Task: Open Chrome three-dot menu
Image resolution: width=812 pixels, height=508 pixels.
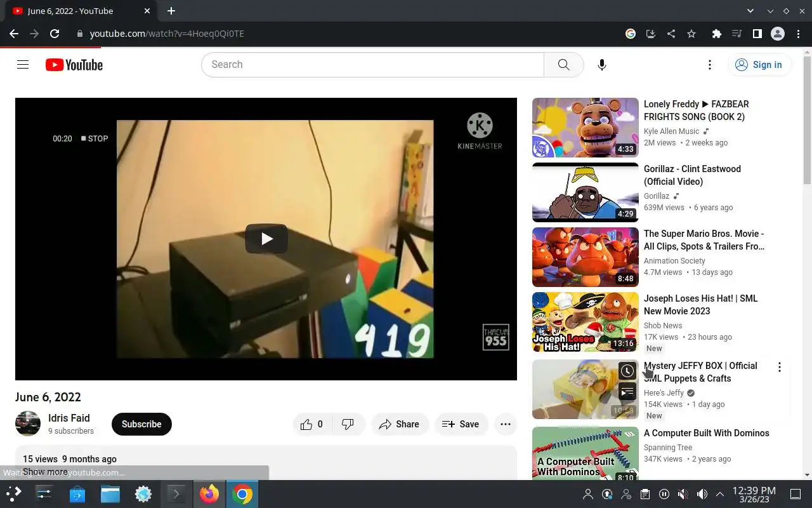Action: [799, 34]
